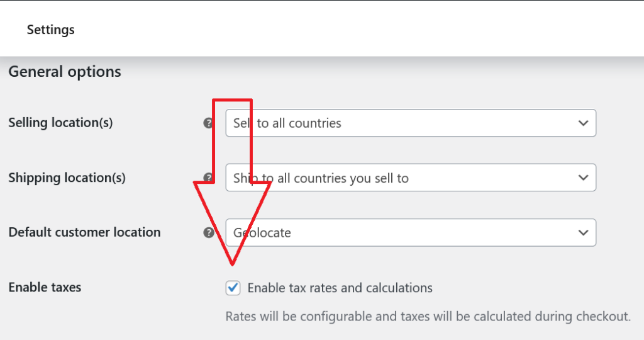Toggle the Enable taxes checkbox

(x=233, y=288)
